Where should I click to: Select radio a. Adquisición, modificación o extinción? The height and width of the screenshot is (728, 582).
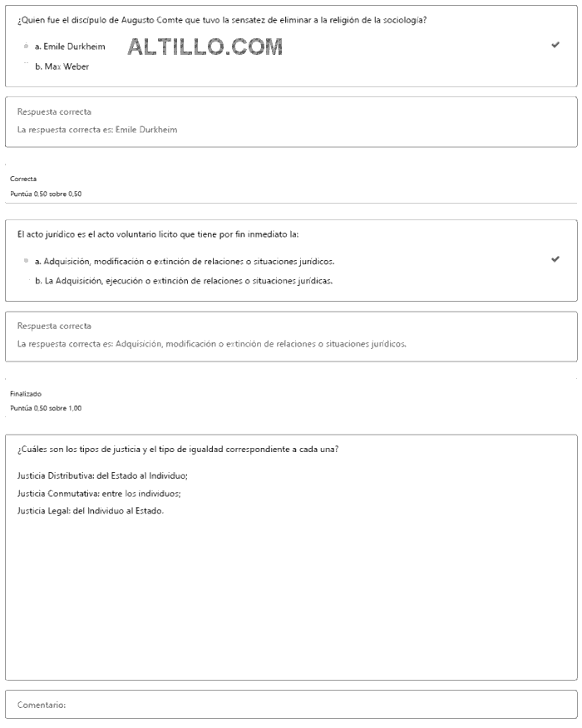tap(27, 261)
